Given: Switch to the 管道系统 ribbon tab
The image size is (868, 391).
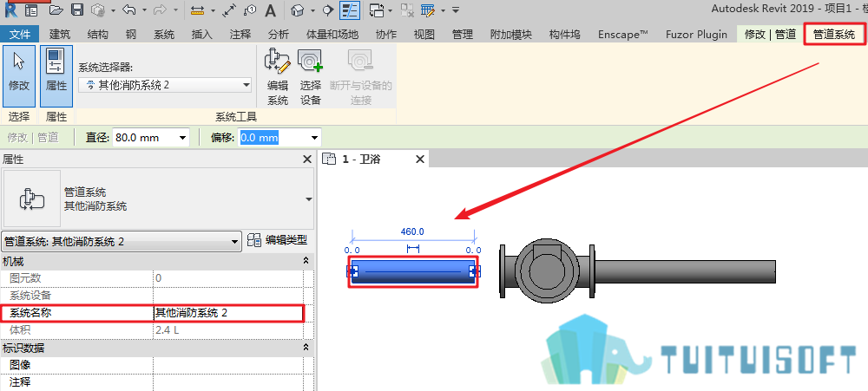Looking at the screenshot, I should [x=833, y=35].
